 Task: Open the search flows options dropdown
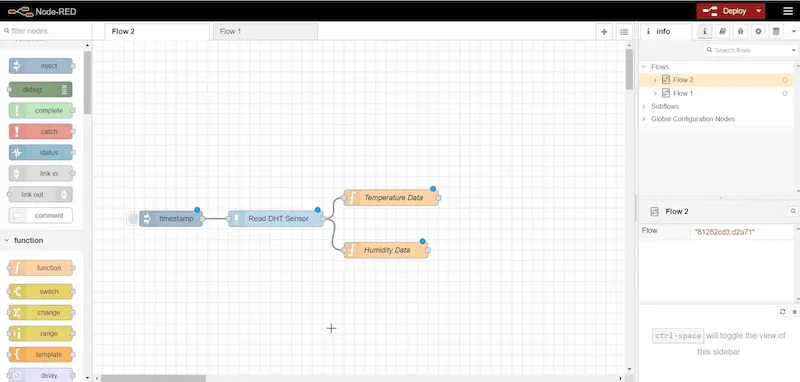793,50
